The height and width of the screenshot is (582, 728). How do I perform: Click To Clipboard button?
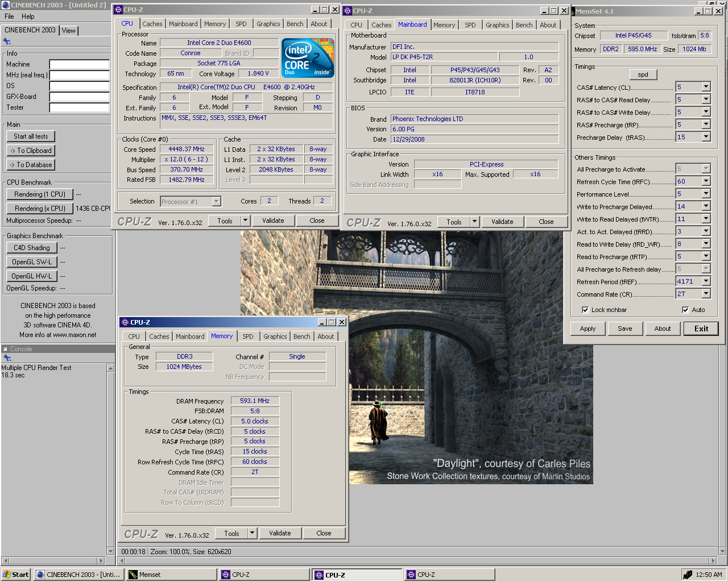31,151
